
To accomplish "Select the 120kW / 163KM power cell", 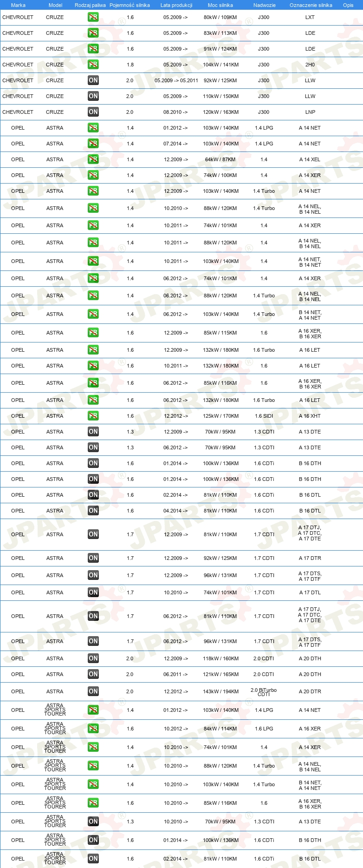I will click(x=220, y=112).
